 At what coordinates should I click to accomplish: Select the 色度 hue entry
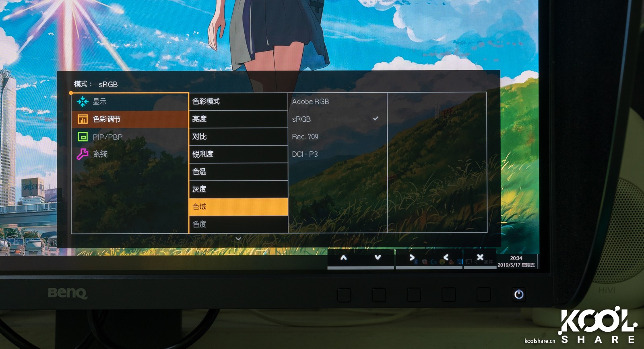(x=238, y=224)
